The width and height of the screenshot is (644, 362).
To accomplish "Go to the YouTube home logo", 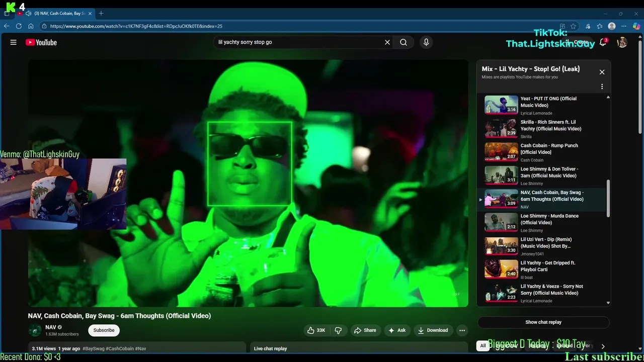I will [x=41, y=42].
